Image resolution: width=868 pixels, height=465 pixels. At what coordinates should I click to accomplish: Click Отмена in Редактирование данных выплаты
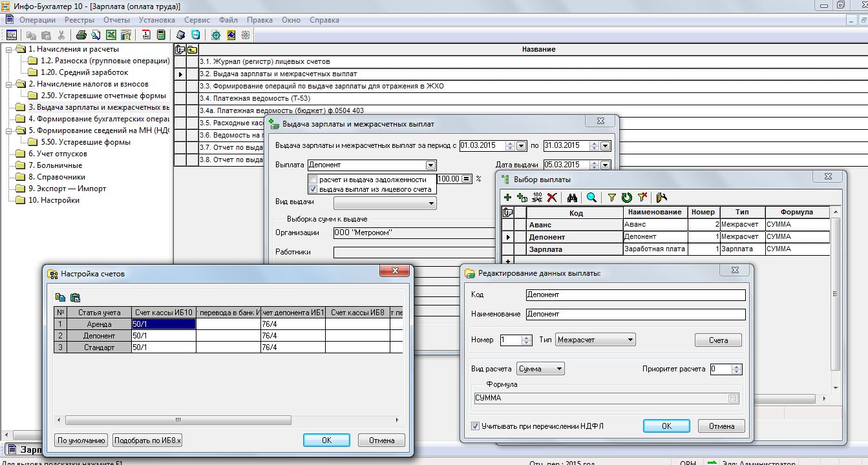(x=721, y=426)
